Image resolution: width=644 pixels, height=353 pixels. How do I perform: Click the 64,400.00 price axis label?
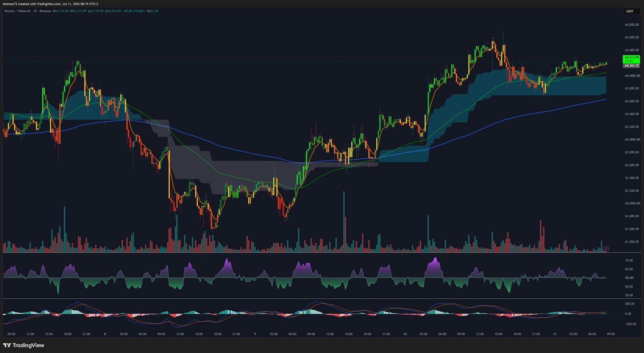(x=632, y=50)
